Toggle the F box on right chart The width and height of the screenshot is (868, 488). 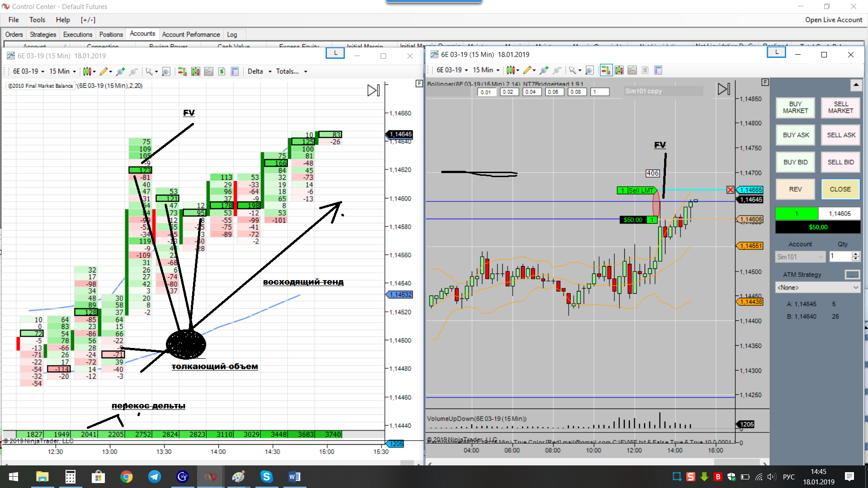(x=765, y=82)
